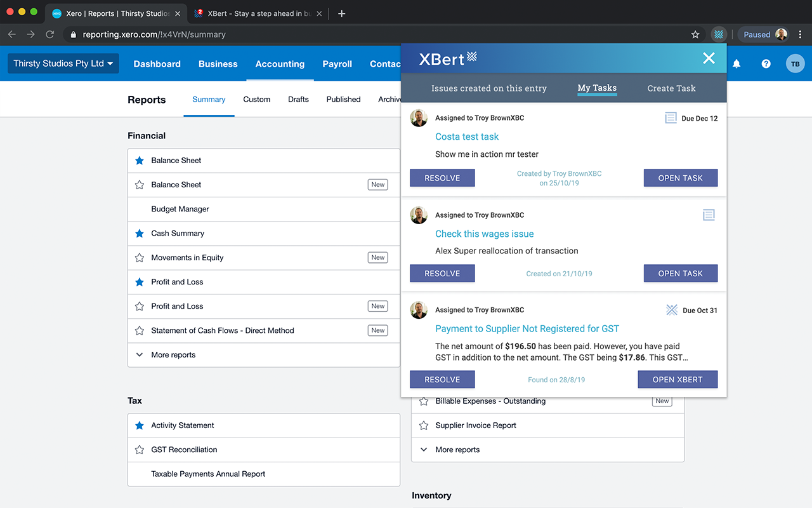The height and width of the screenshot is (508, 812).
Task: Open Xero notifications bell
Action: [x=737, y=63]
